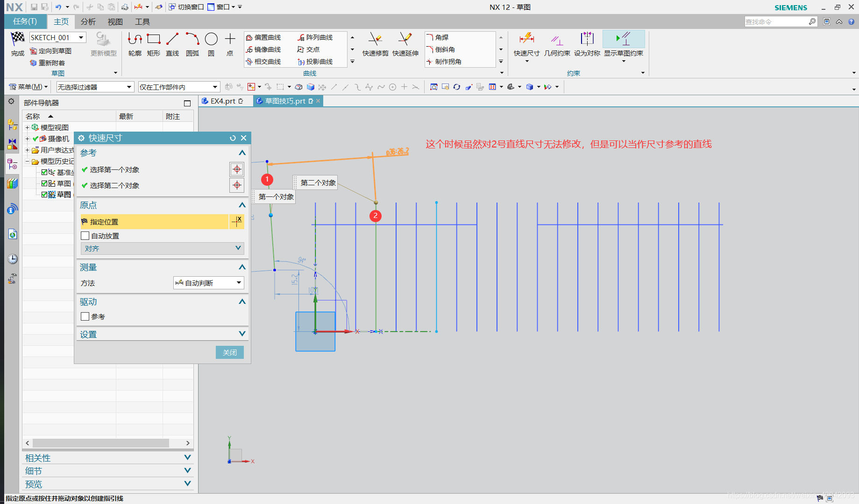Click Intersection Point (交点) tool
The height and width of the screenshot is (504, 859).
coord(309,49)
